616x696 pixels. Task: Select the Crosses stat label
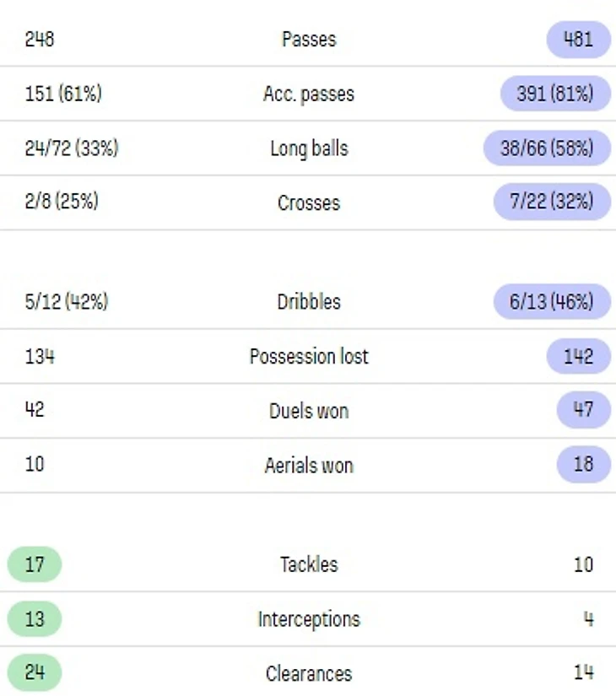click(x=309, y=202)
